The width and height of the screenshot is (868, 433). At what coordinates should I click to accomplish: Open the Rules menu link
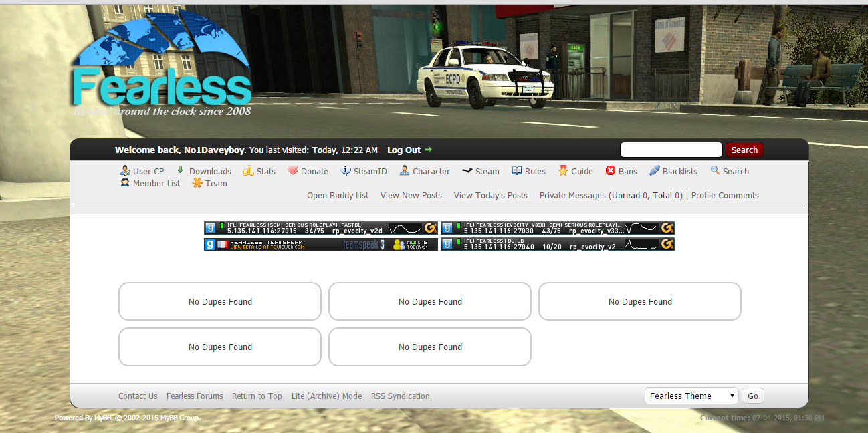(535, 171)
